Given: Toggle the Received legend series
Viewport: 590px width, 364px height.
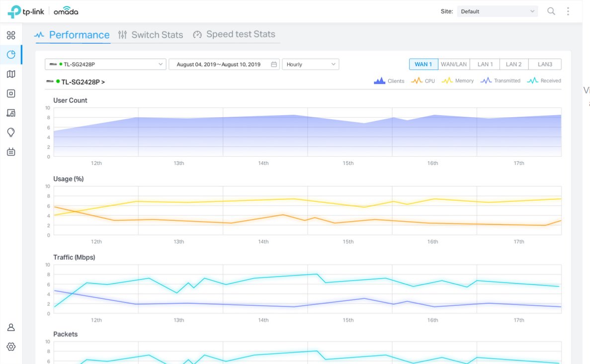Looking at the screenshot, I should click(x=544, y=81).
